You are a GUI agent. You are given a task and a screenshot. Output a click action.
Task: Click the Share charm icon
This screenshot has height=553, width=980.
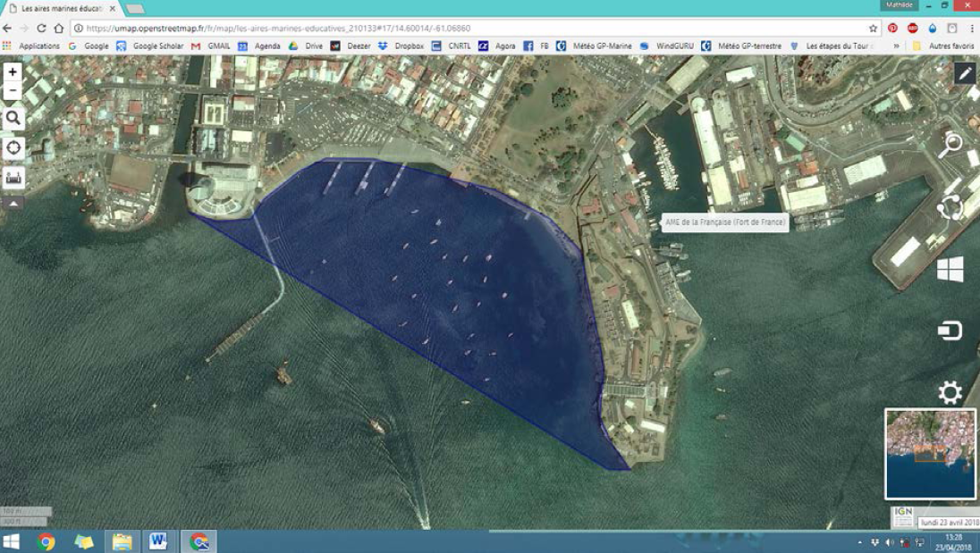click(949, 207)
